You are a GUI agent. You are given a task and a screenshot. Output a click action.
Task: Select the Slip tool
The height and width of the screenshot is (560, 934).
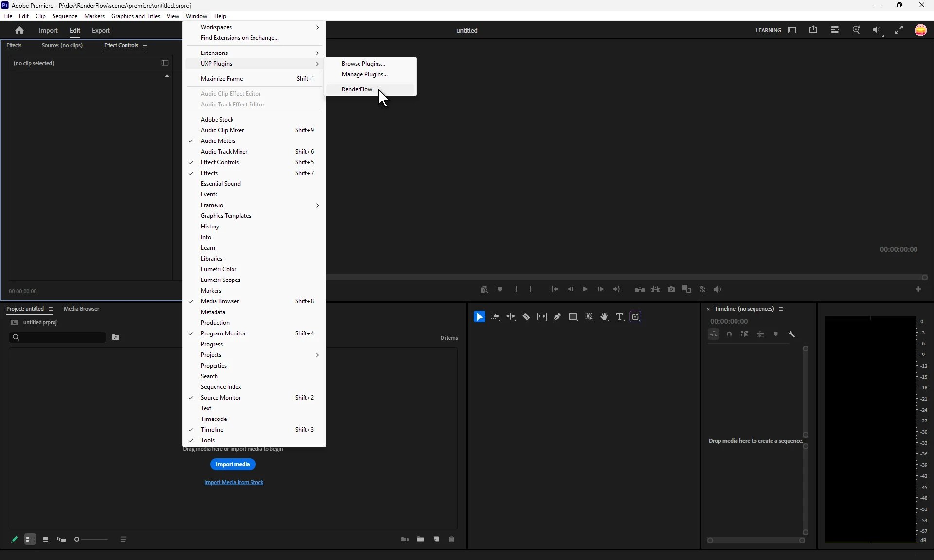click(x=542, y=317)
